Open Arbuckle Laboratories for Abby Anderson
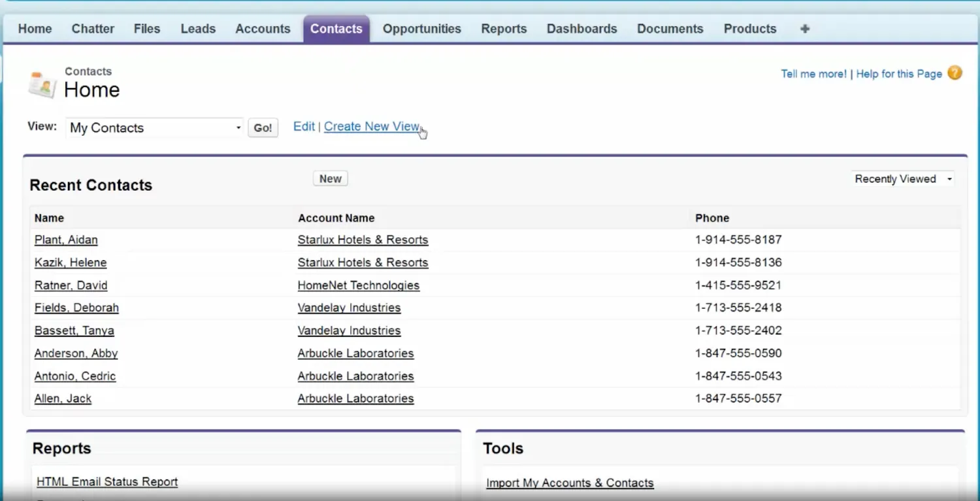This screenshot has width=980, height=501. 355,353
